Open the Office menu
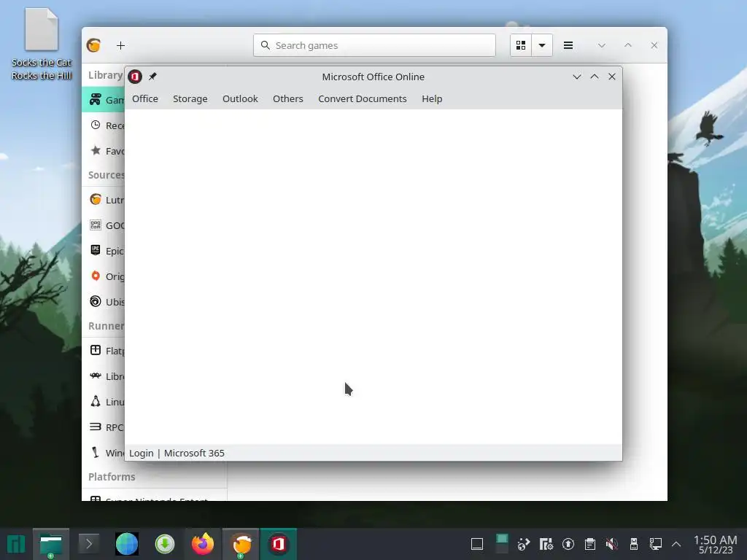Screen dimensions: 747x560 pos(145,98)
